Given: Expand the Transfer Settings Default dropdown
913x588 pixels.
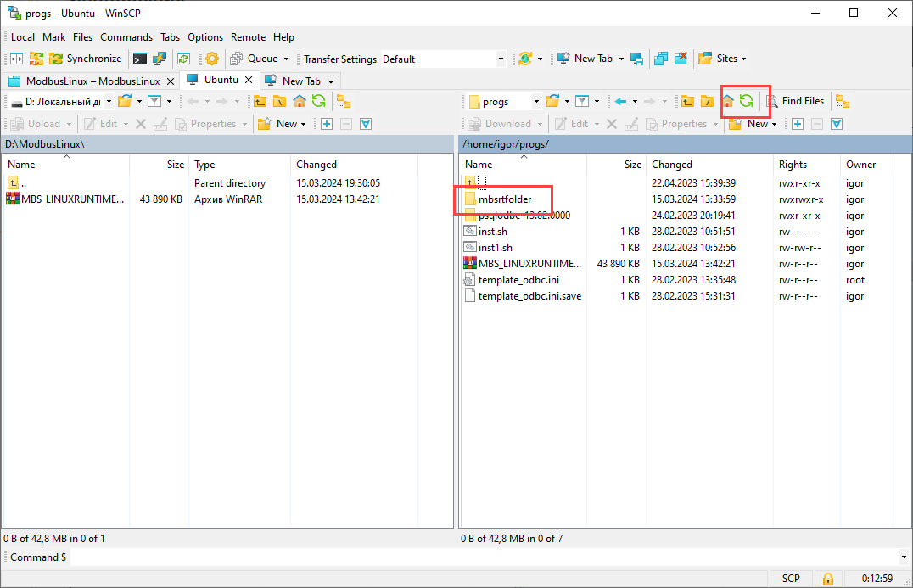Looking at the screenshot, I should pos(501,59).
